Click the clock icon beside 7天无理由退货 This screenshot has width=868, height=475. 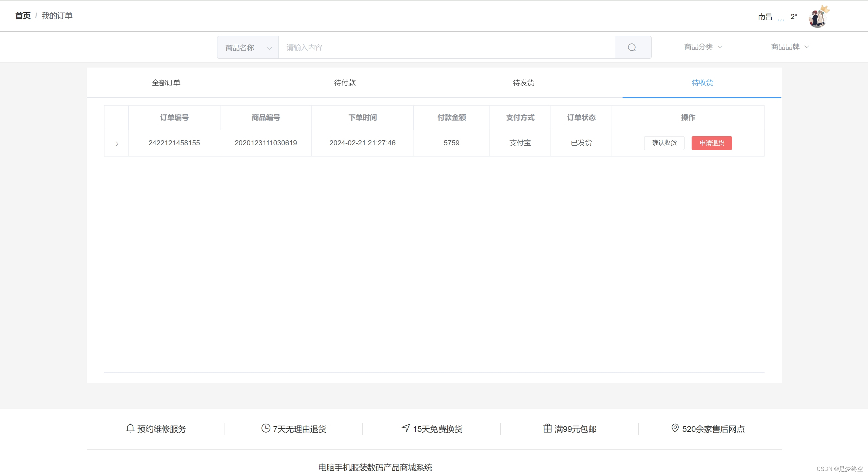266,428
